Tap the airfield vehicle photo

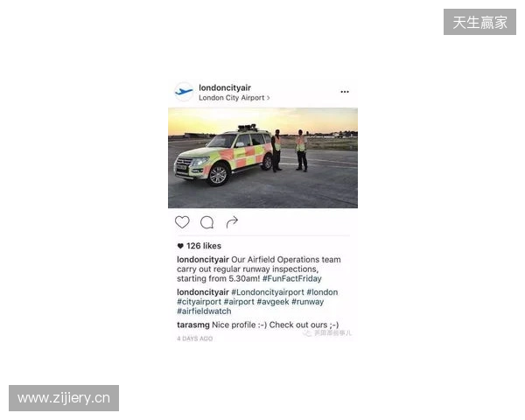coord(262,157)
